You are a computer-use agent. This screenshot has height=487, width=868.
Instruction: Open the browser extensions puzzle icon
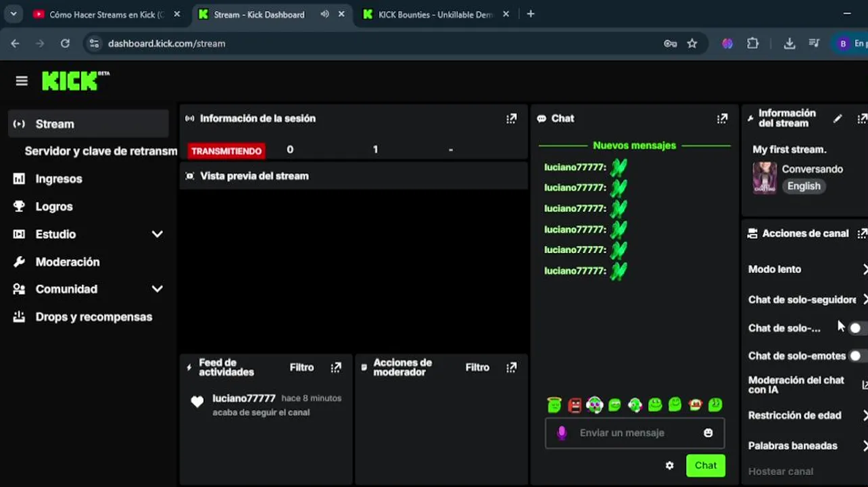752,43
